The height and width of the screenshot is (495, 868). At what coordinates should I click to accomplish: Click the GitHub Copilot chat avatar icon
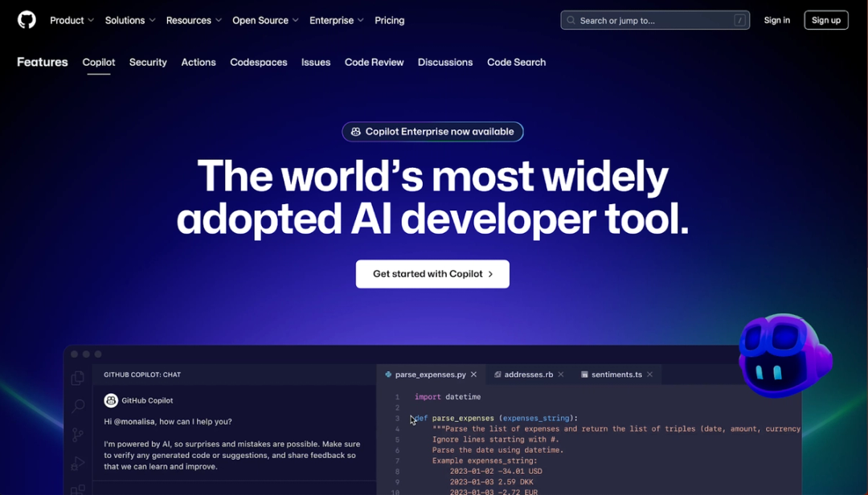pyautogui.click(x=111, y=400)
